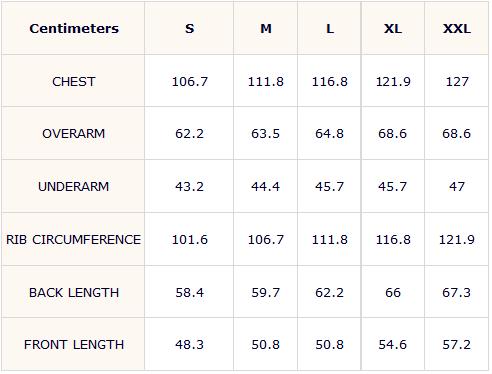The image size is (492, 374).
Task: Click underarm value 47 for XXL
Action: point(457,186)
